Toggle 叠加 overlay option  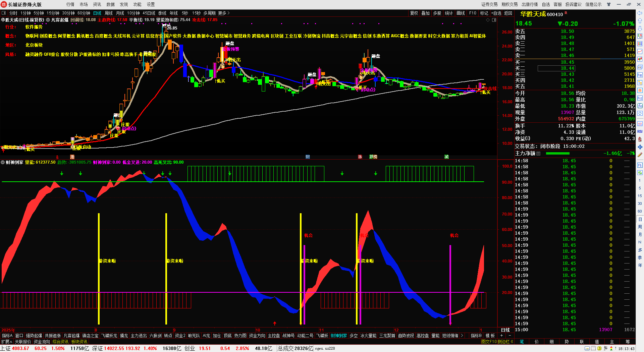426,13
